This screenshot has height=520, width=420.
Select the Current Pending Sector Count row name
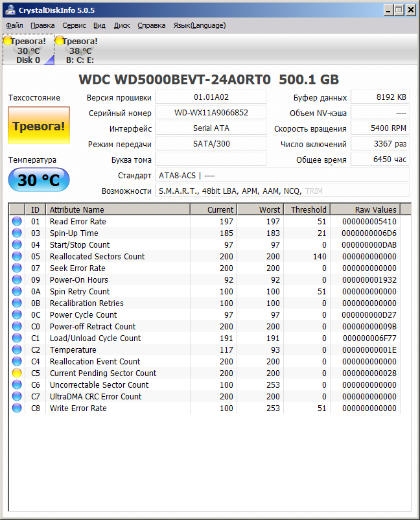click(103, 373)
